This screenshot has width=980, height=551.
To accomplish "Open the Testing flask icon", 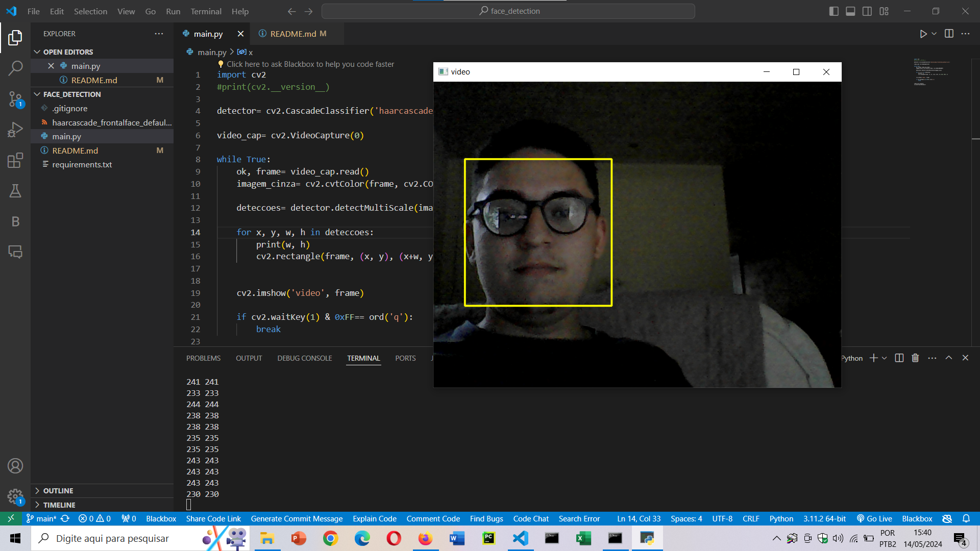I will (x=15, y=191).
